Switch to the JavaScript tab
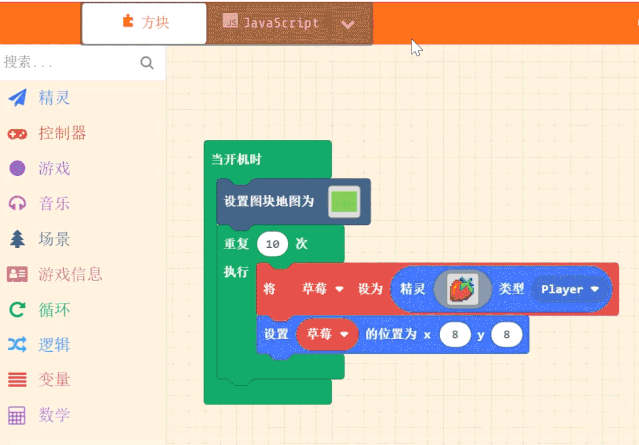This screenshot has width=639, height=445. 271,23
